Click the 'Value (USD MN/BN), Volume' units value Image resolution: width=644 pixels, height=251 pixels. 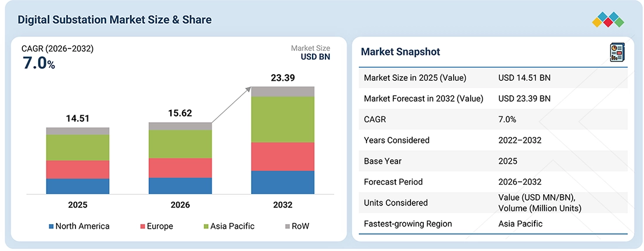540,202
